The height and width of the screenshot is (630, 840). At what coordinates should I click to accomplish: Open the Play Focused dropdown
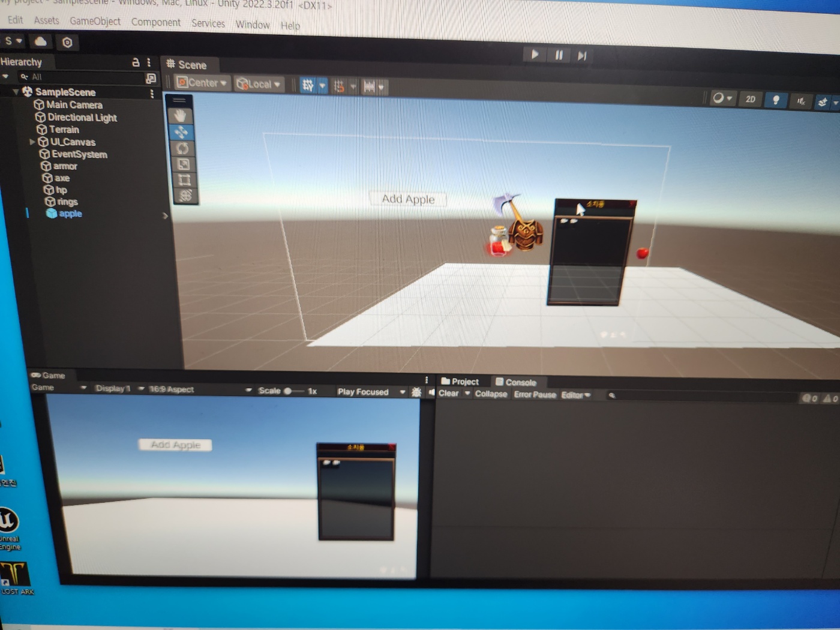click(x=371, y=392)
